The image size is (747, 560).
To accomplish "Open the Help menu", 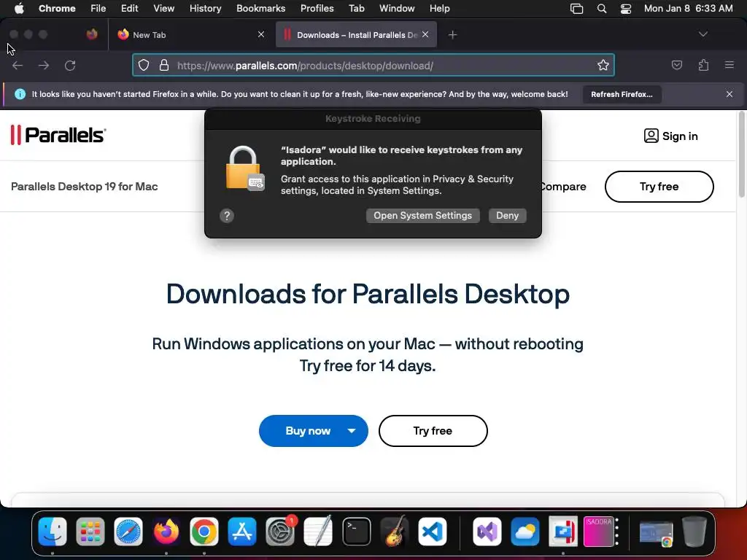I will tap(439, 9).
